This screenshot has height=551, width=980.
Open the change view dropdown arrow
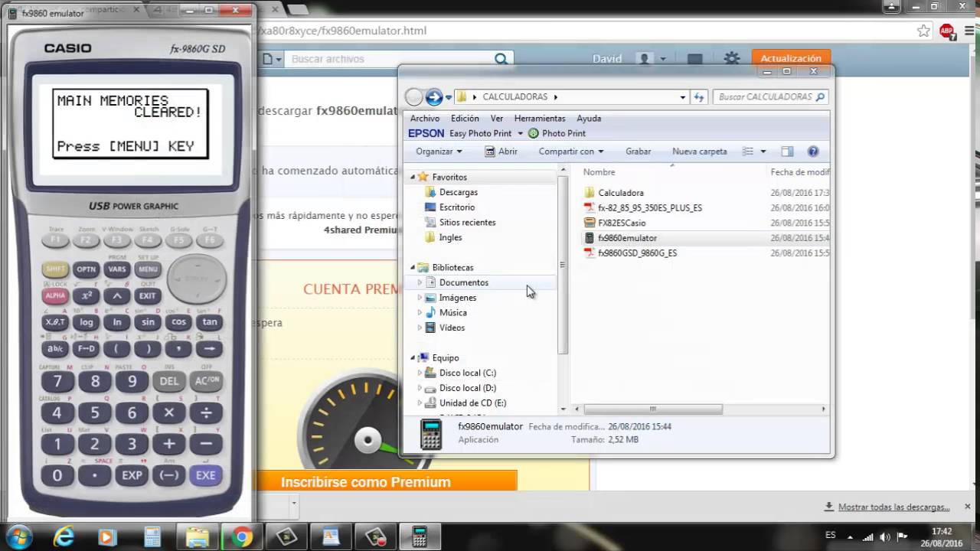763,152
